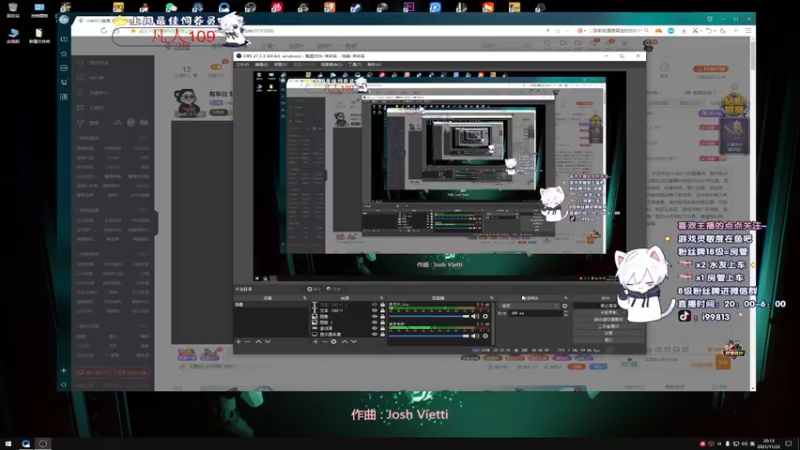This screenshot has height=450, width=800.
Task: Open the download icon in browser toolbar
Action: 684,31
